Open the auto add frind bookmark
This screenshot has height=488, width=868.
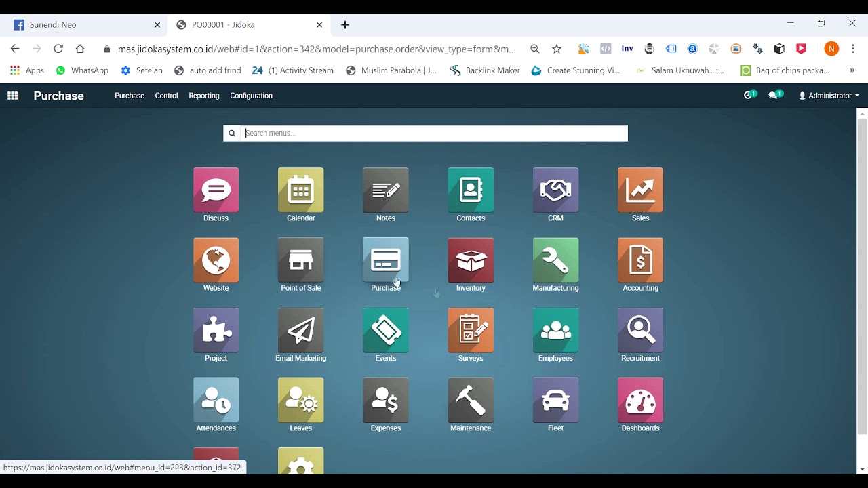[x=208, y=70]
